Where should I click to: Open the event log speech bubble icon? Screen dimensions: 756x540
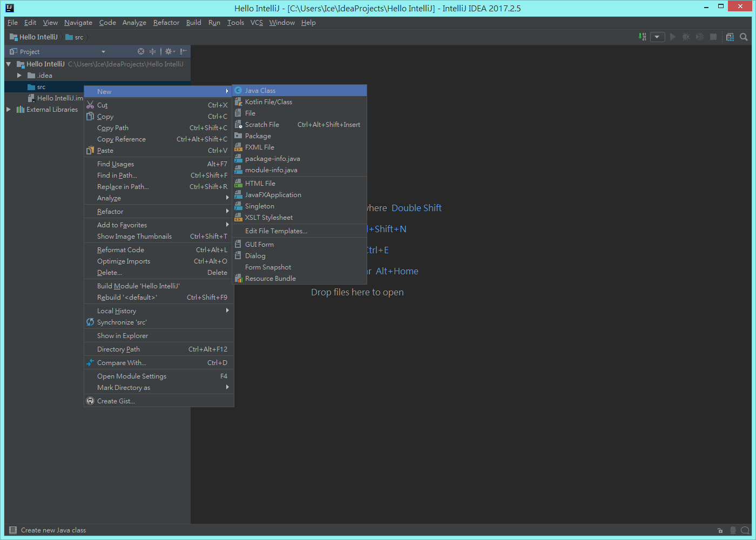pos(745,530)
